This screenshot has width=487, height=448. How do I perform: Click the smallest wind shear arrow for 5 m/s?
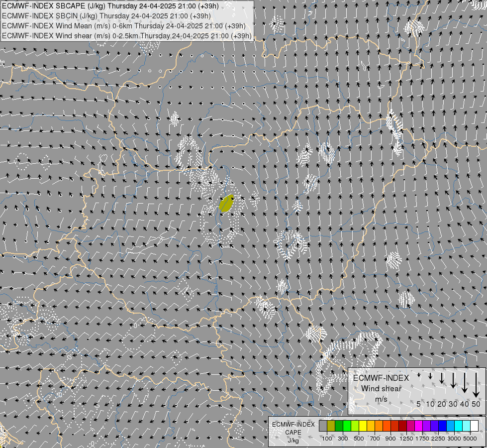coord(419,375)
